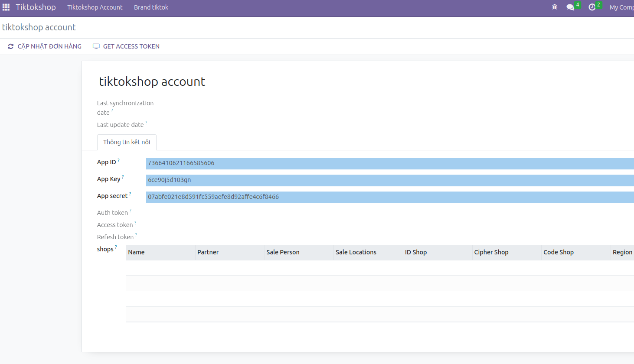This screenshot has width=634, height=364.
Task: Open the My Company switcher dropdown
Action: click(621, 7)
